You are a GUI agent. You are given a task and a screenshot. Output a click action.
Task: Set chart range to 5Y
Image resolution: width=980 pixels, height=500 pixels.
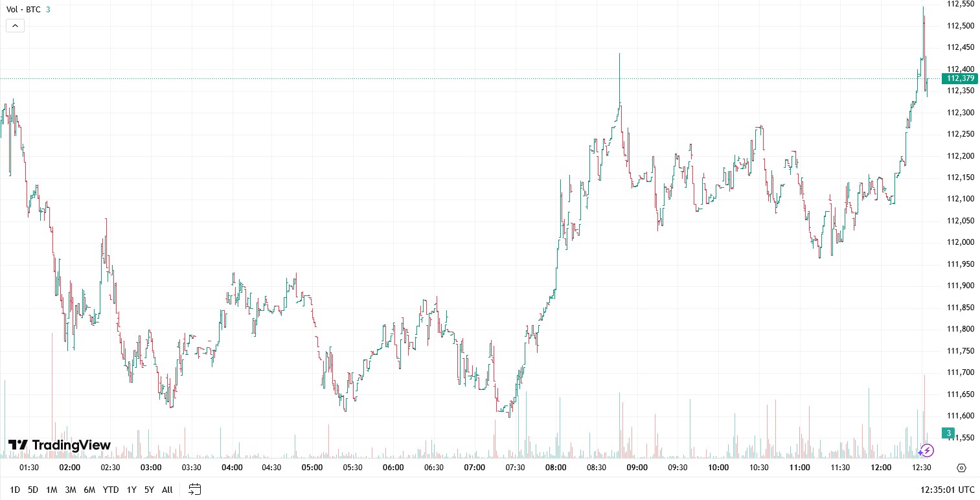(x=150, y=490)
